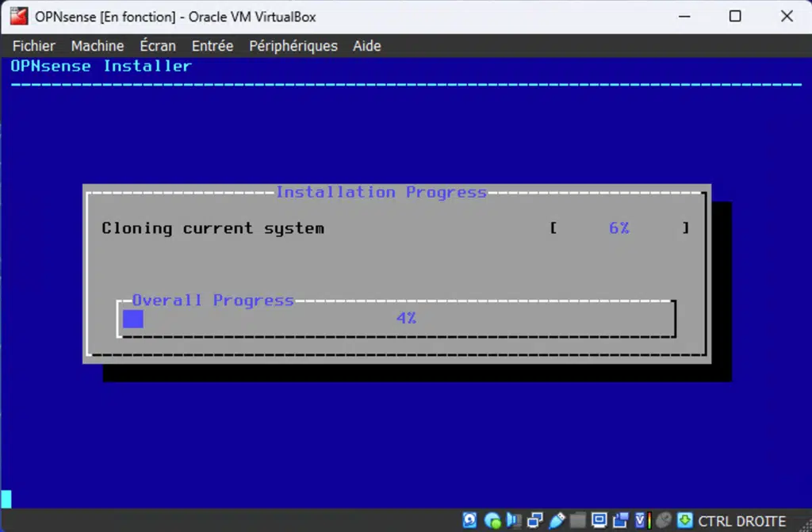Viewport: 812px width, 532px height.
Task: Click the green arrow host key icon
Action: coord(684,520)
